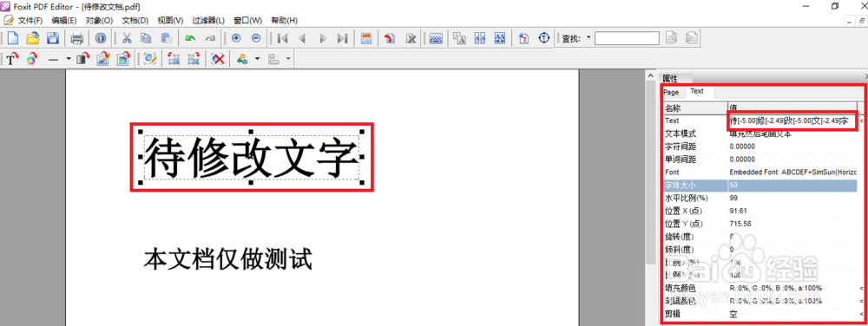
Task: Open a file with the folder icon
Action: (x=33, y=38)
